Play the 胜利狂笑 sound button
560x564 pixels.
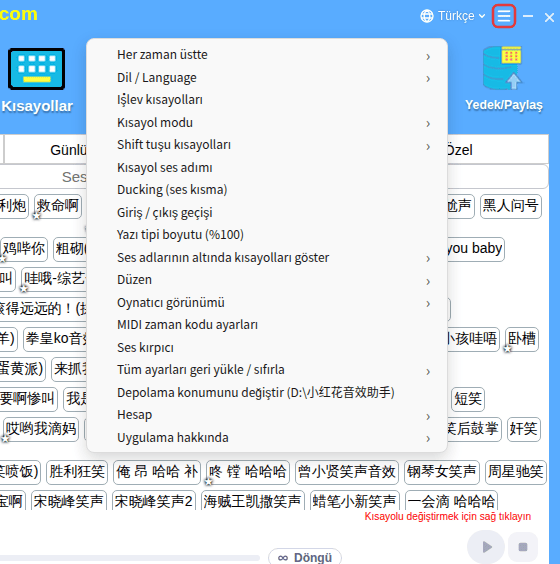[x=77, y=472]
